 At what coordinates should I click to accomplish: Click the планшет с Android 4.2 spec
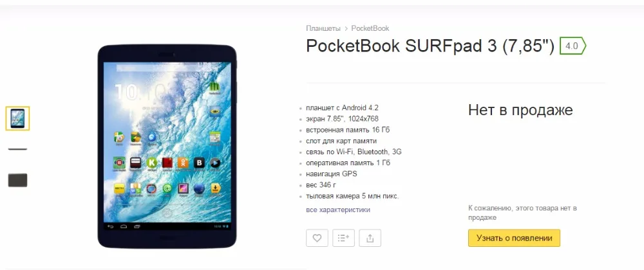pos(342,108)
